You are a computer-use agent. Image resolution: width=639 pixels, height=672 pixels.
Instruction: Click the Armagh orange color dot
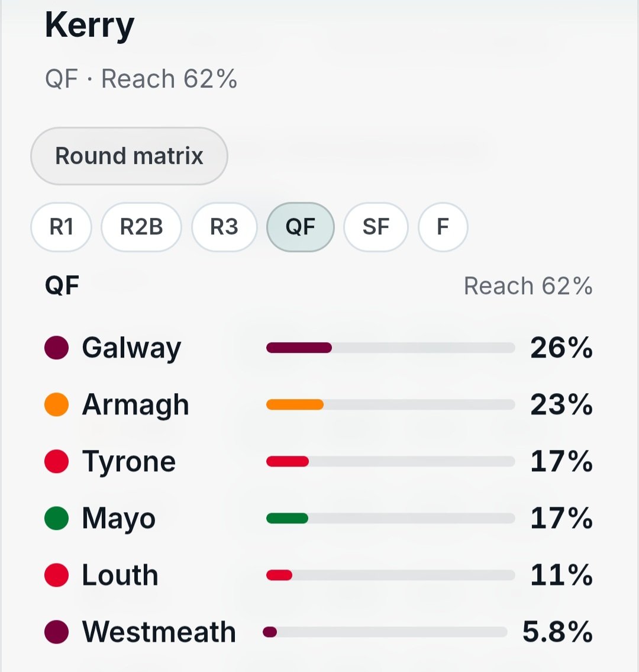click(57, 404)
